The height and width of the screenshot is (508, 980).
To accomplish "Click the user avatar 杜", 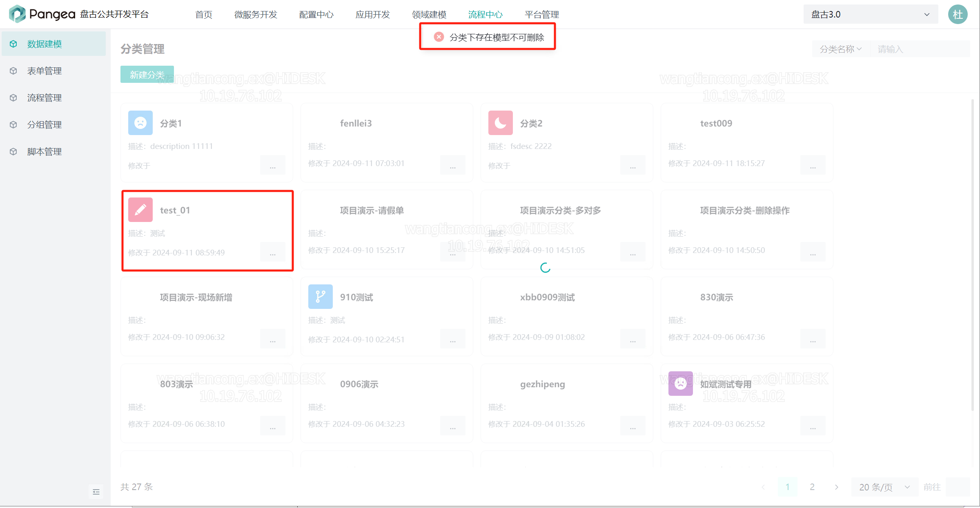I will 958,14.
